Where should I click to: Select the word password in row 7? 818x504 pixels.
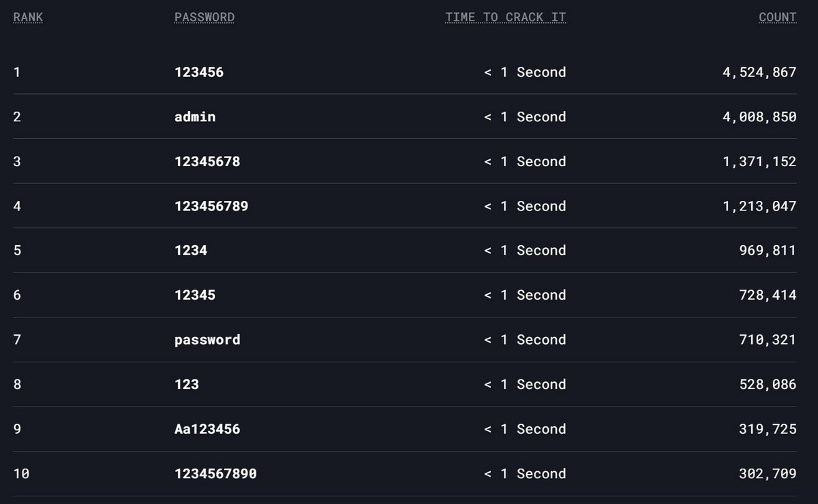(207, 340)
